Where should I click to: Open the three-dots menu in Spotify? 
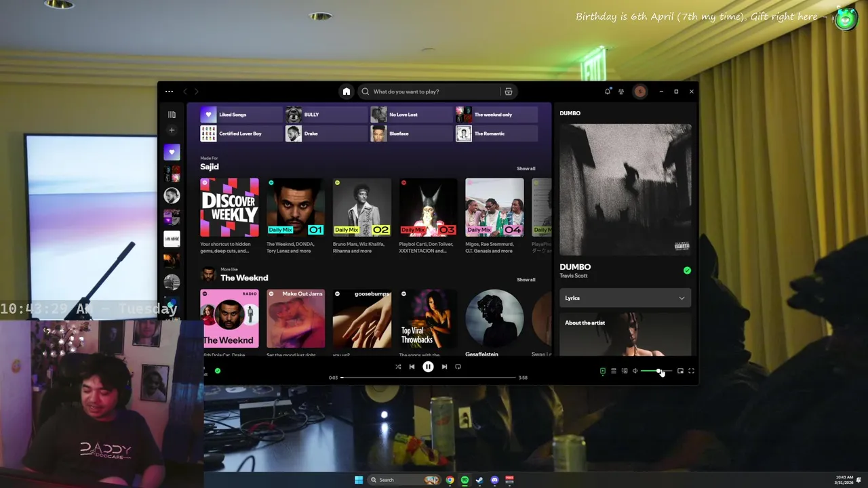pyautogui.click(x=169, y=91)
